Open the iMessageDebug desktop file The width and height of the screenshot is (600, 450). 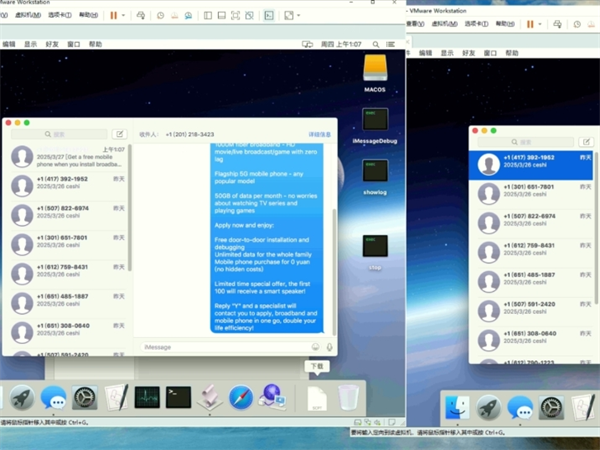point(375,121)
